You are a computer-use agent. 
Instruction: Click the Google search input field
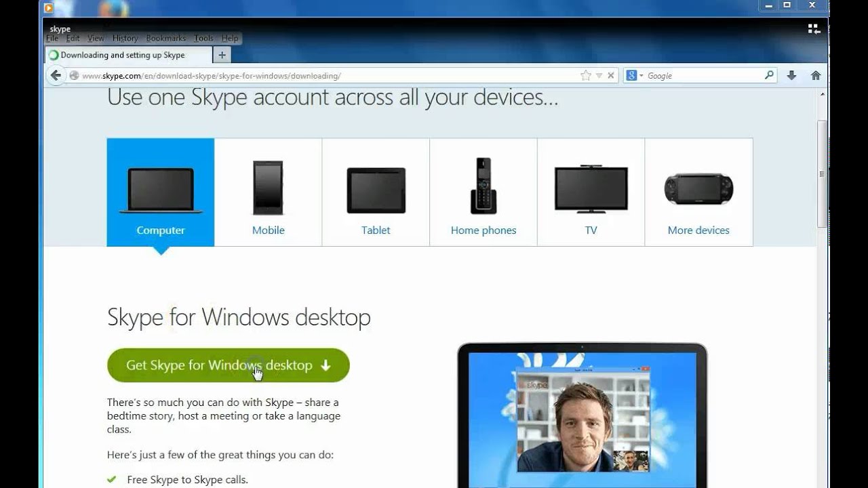[x=704, y=76]
